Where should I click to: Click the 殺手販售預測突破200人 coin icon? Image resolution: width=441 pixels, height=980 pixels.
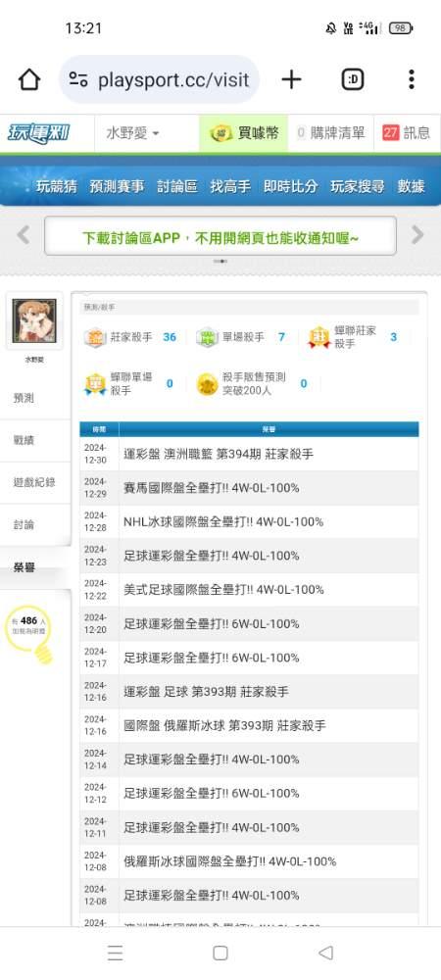click(207, 384)
